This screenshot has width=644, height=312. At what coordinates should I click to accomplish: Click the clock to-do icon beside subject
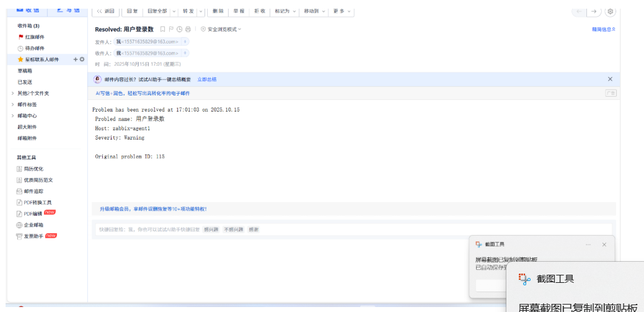click(x=180, y=29)
